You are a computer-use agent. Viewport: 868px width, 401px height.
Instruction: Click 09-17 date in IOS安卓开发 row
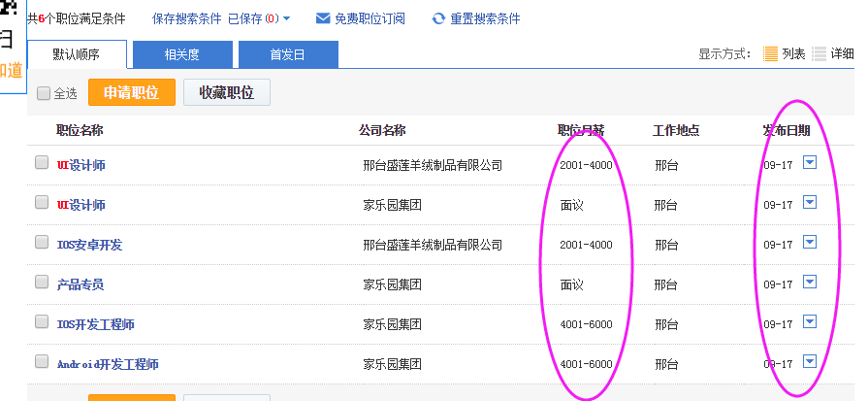(x=779, y=245)
